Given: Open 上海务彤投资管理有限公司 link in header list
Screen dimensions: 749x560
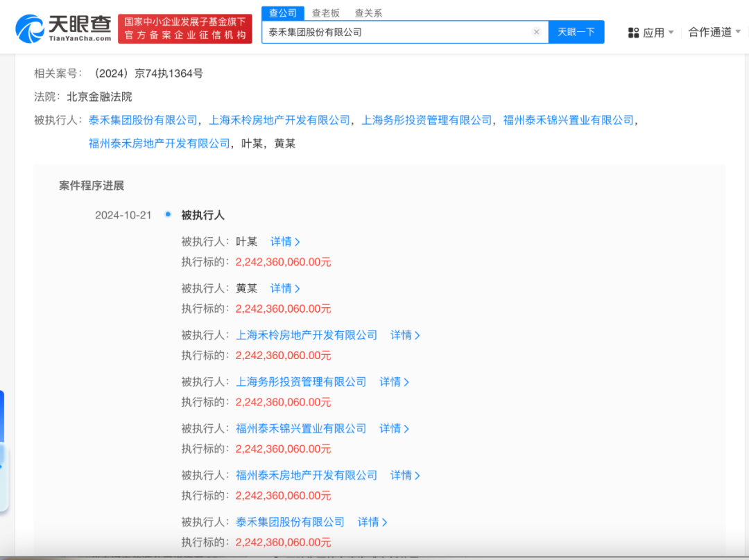Looking at the screenshot, I should (x=426, y=121).
